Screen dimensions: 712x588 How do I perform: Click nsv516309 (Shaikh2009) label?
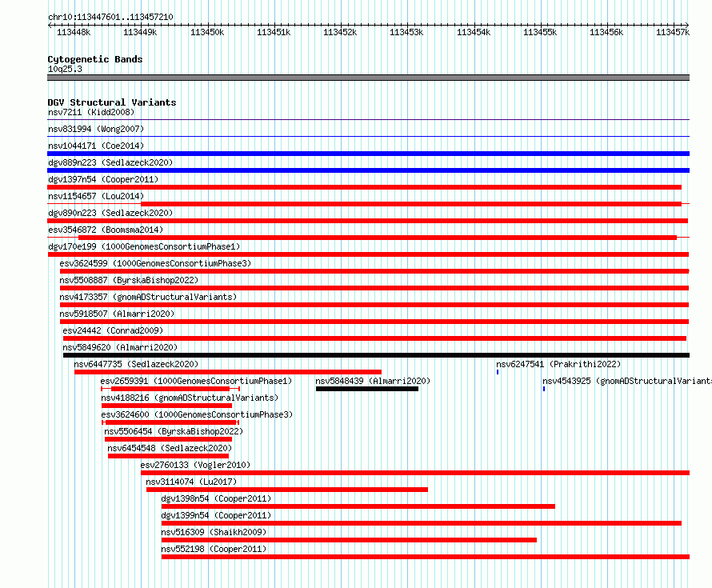[x=214, y=532]
